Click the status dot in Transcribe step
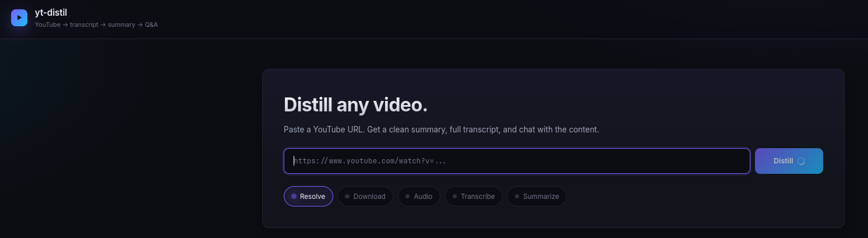The width and height of the screenshot is (868, 238). click(454, 197)
